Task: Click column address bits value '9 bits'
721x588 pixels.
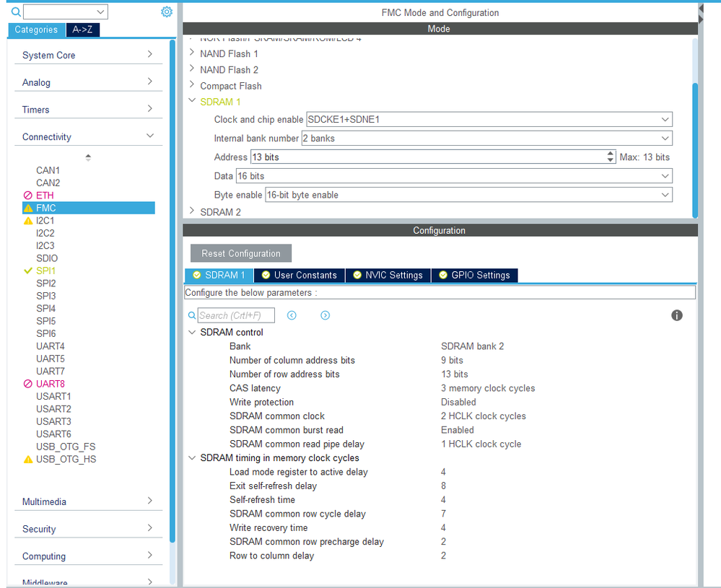Action: (452, 361)
